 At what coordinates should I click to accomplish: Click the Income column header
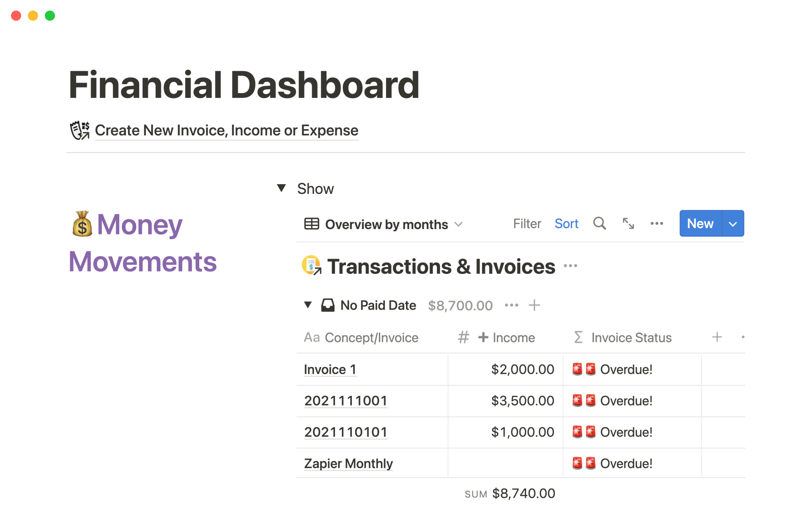513,338
